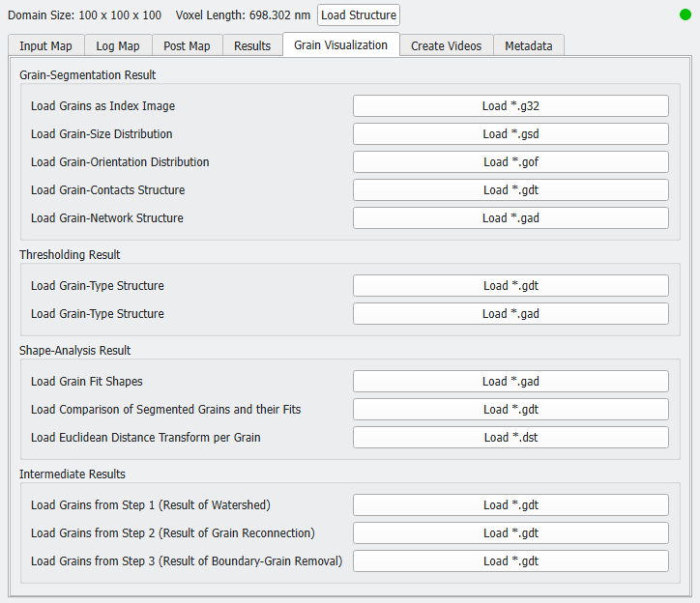Click the Load Grain-Network Structure label
The image size is (700, 603).
pos(106,218)
